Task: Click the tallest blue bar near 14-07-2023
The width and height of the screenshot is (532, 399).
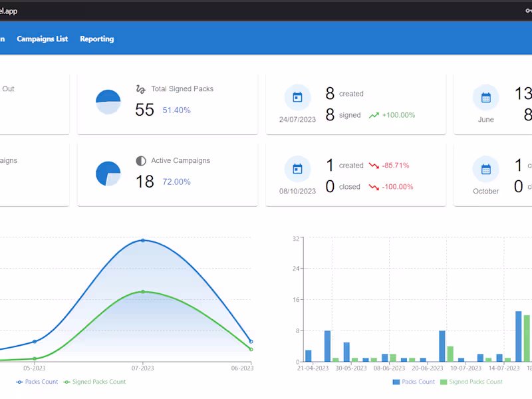Action: click(x=519, y=336)
